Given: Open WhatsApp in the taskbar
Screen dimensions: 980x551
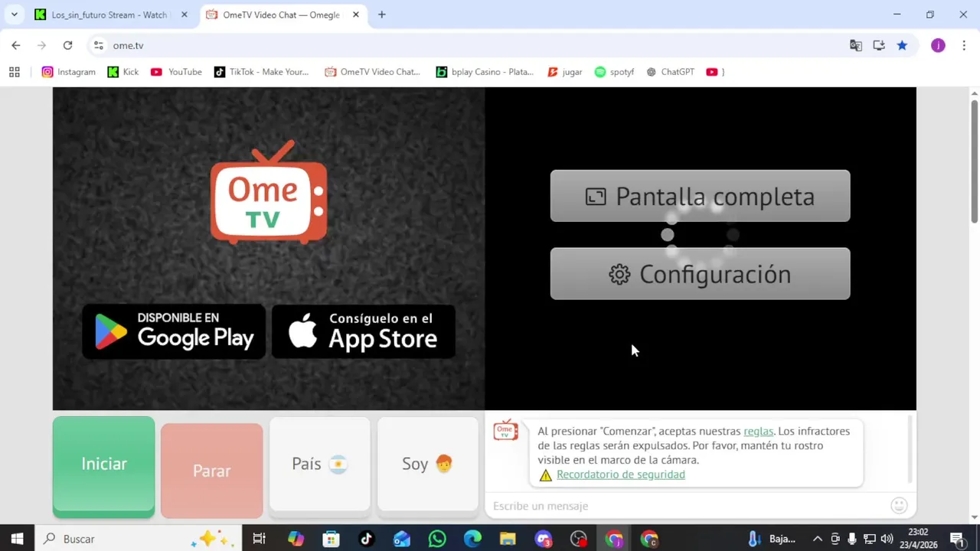Looking at the screenshot, I should 437,539.
